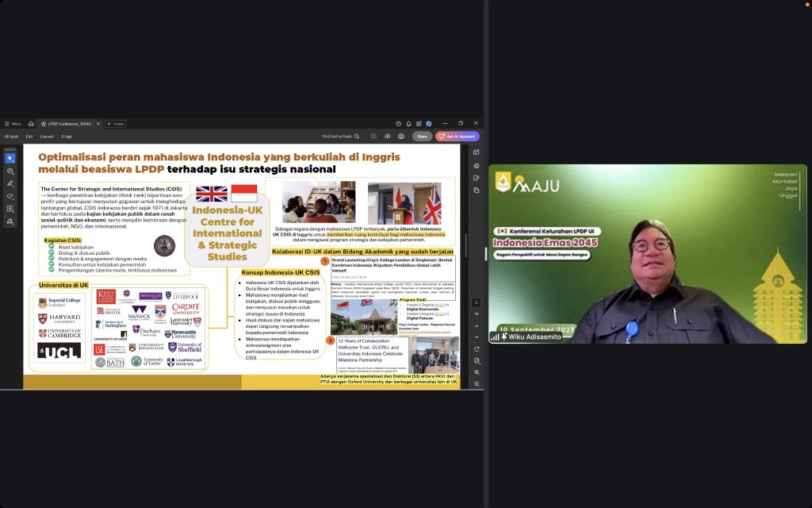Open the Acrobat home view

pyautogui.click(x=31, y=124)
